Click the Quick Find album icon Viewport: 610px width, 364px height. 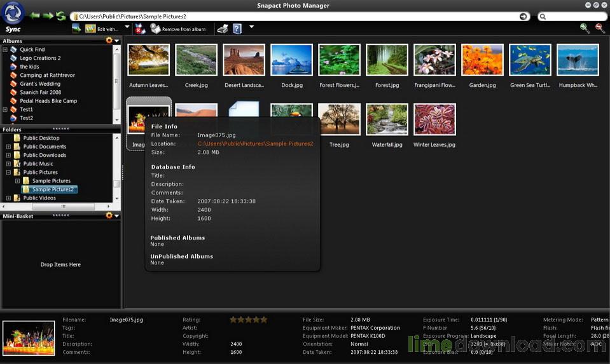pyautogui.click(x=13, y=50)
